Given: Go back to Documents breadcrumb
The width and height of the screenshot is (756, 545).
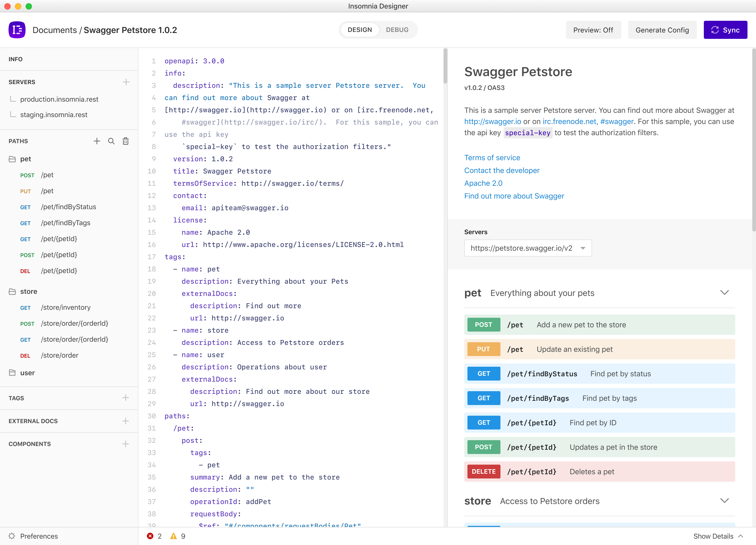Looking at the screenshot, I should point(55,30).
